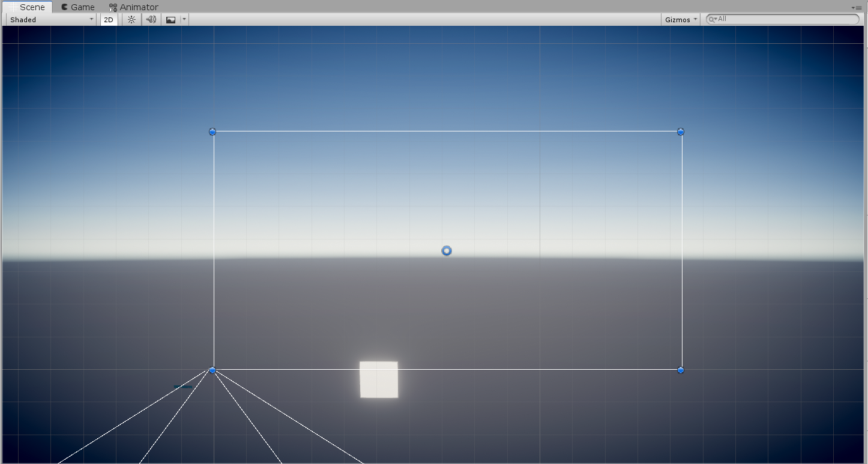The width and height of the screenshot is (868, 464).
Task: Select the top-left rect handle
Action: (212, 131)
